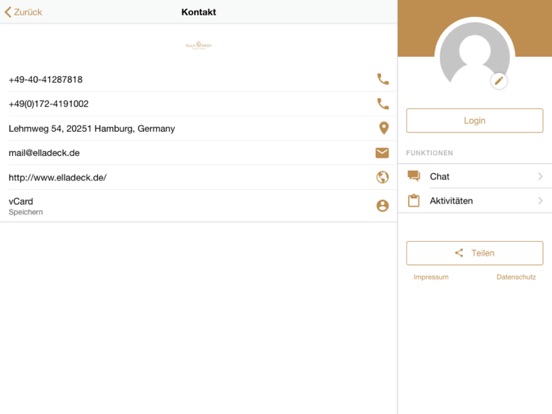Expand Chat with its right chevron
This screenshot has height=414, width=552.
pyautogui.click(x=540, y=176)
